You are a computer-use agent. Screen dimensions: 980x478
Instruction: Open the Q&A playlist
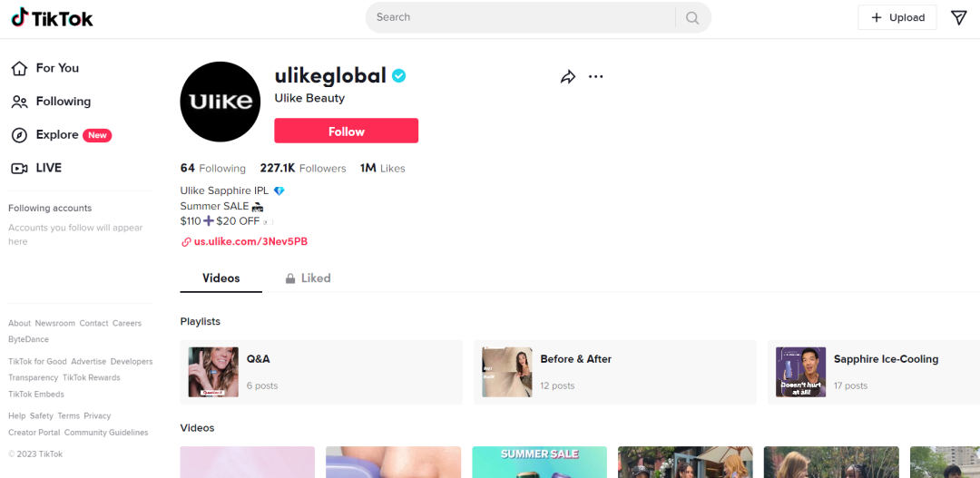pyautogui.click(x=321, y=373)
